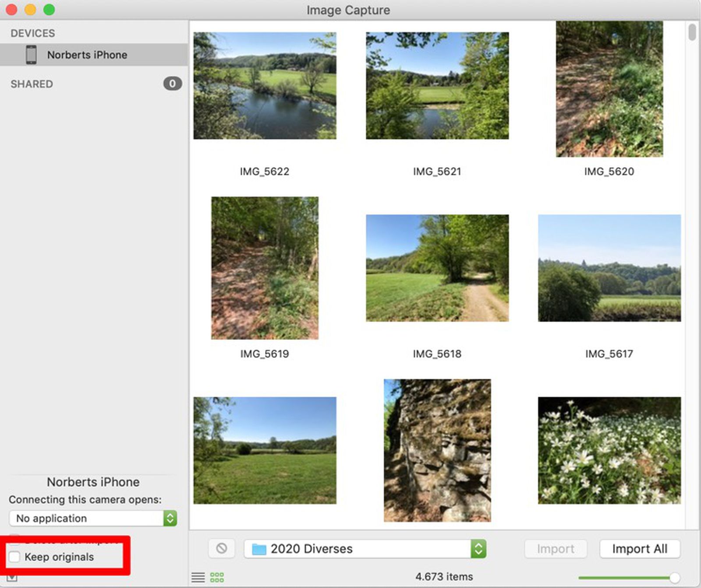Click the DEVICES section header
701x588 pixels.
coord(33,33)
